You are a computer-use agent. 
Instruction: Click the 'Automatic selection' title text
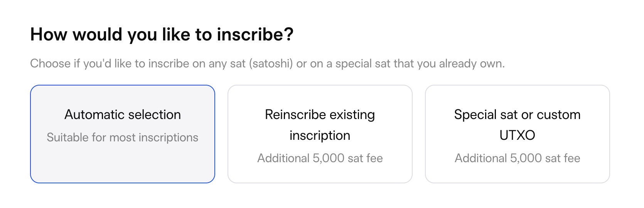coord(123,115)
